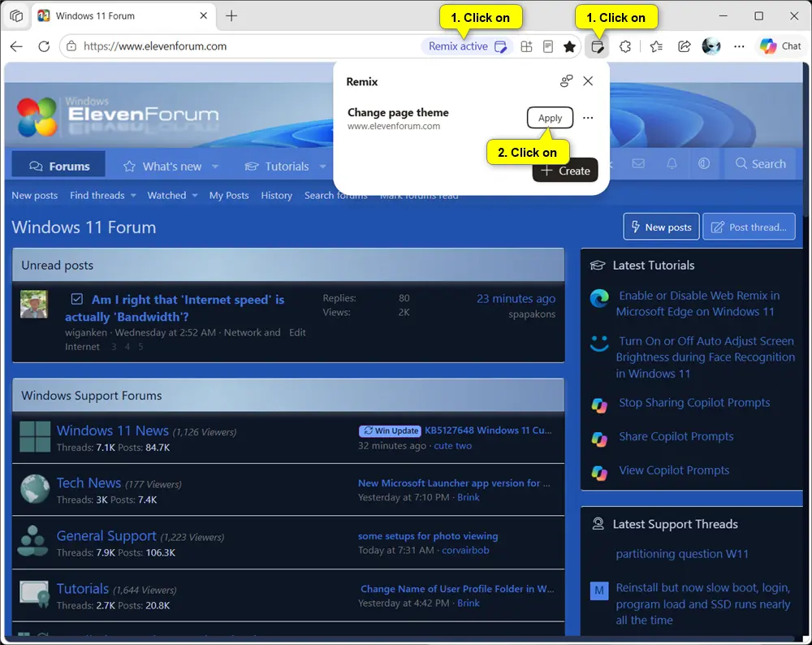Click wiganken's avatar thumbnail
This screenshot has width=812, height=645.
(x=33, y=304)
